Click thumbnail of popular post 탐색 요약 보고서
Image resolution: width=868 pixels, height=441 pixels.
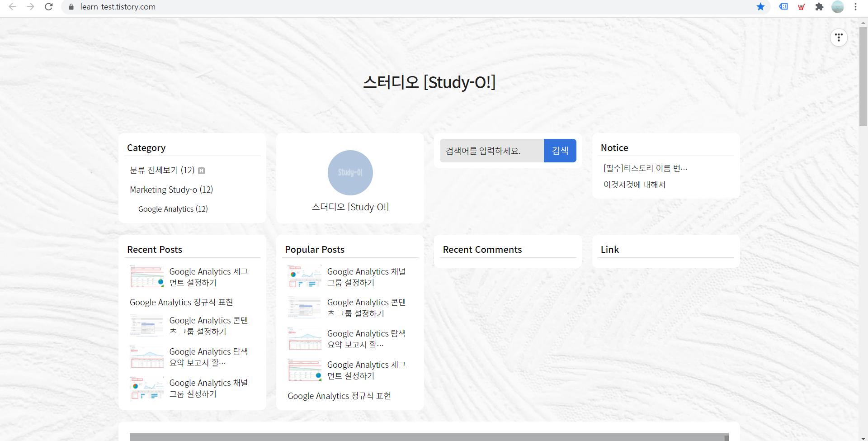tap(305, 339)
